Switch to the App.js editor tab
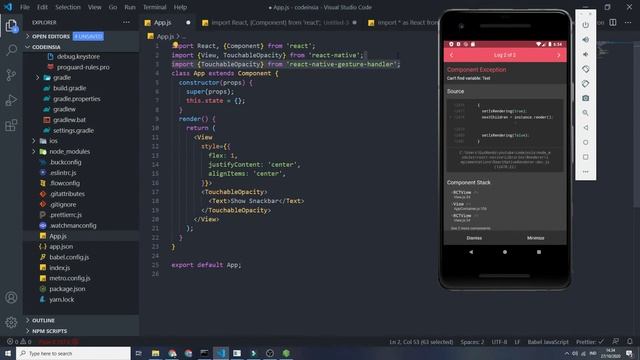Screen dimensions: 640x360 (x=167, y=22)
